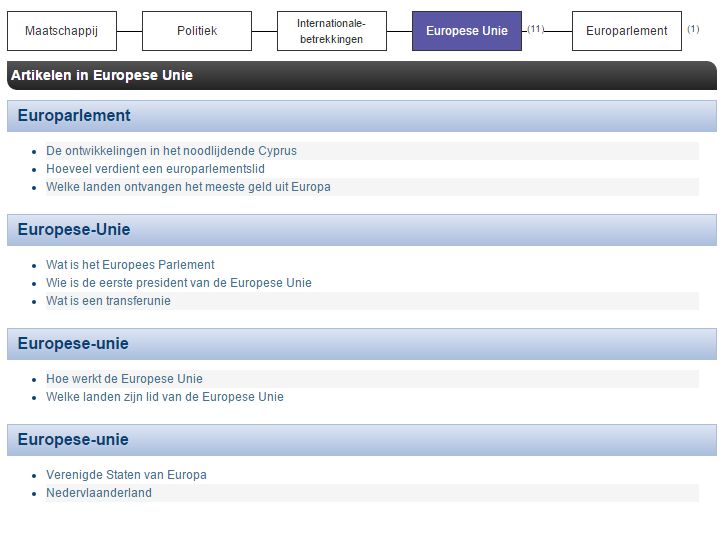Click Wie is de eerste president link
Screen dimensions: 725x546
(178, 283)
